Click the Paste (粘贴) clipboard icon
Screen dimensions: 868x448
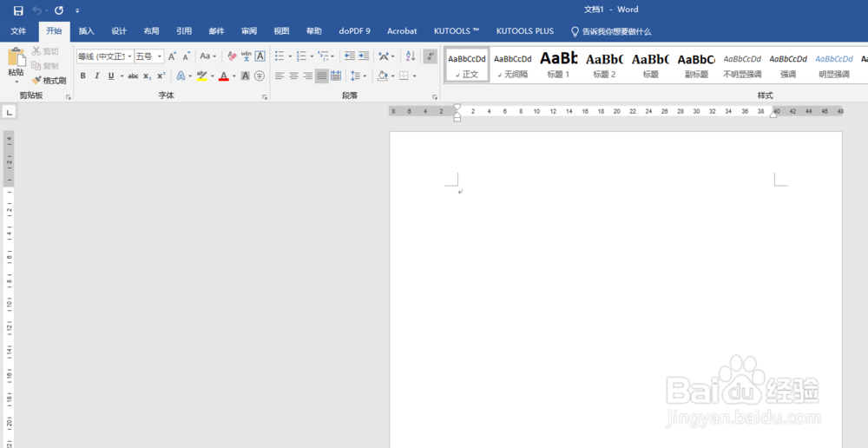[16, 57]
